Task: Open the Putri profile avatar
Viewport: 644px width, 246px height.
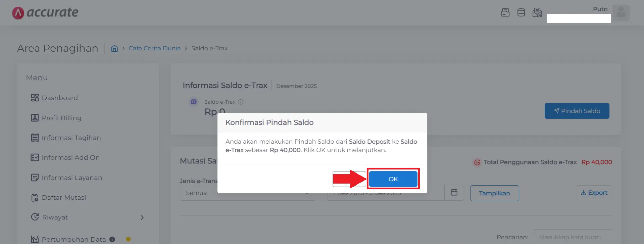Action: click(x=621, y=13)
